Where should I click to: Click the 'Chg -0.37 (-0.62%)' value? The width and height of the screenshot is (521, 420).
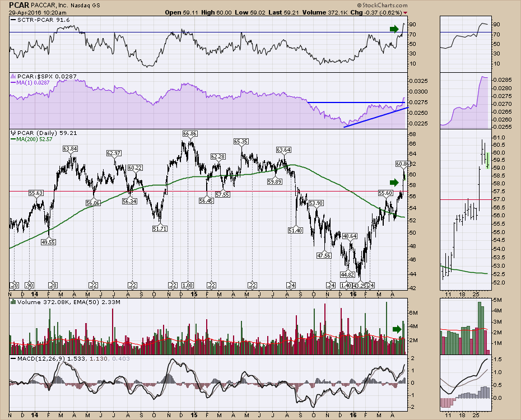click(376, 13)
